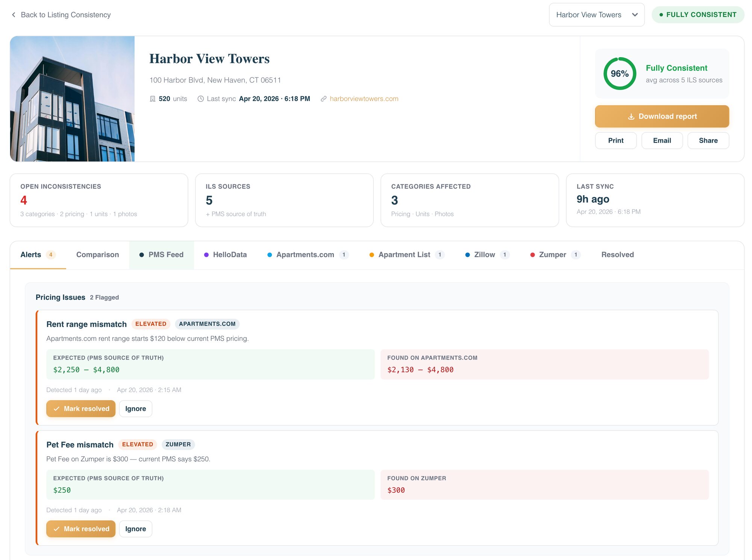Click the Harbor View Towers building photo
752x560 pixels.
[72, 99]
